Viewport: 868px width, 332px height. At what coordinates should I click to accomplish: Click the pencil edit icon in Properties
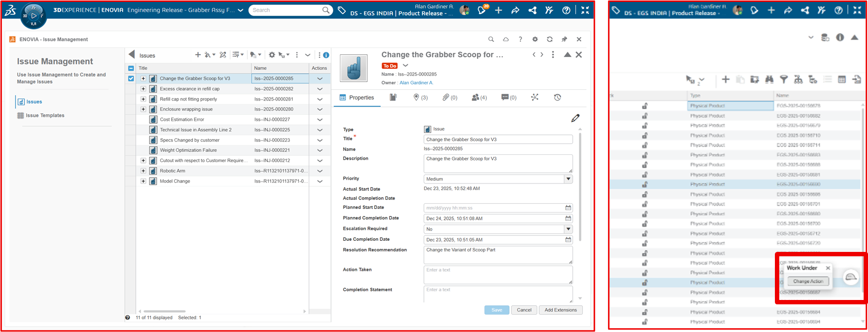click(575, 118)
